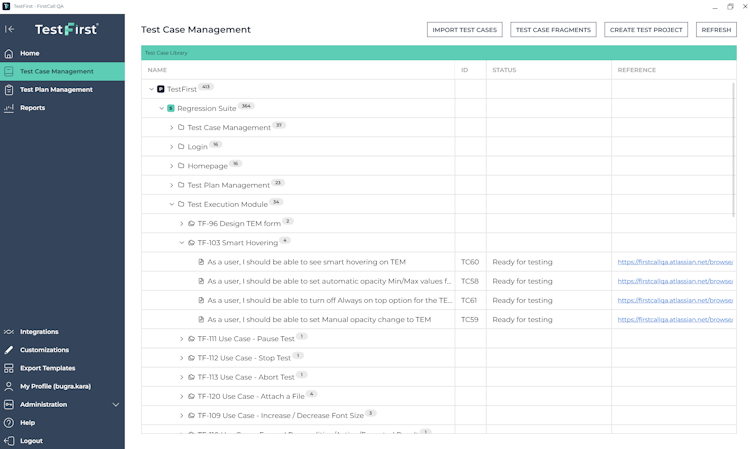This screenshot has height=449, width=750.
Task: Open My Profile (bugra.kara) menu item
Action: [55, 386]
